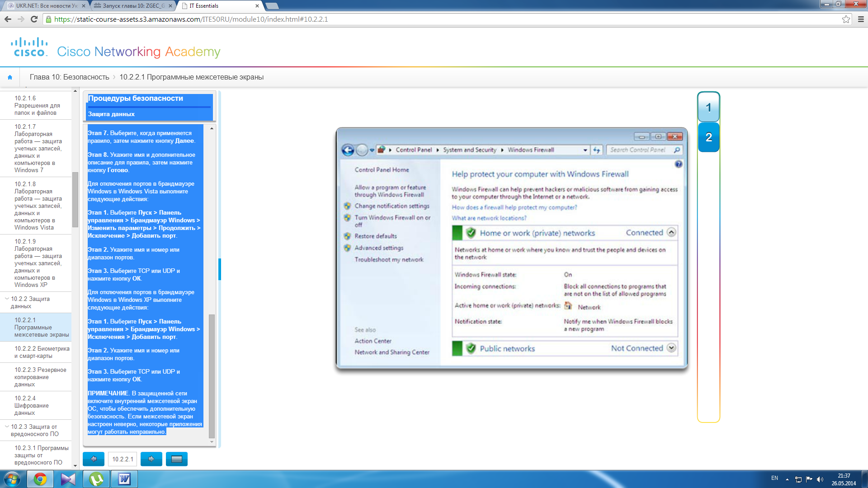Image resolution: width=868 pixels, height=488 pixels.
Task: Open the Windows Start button
Action: (12, 479)
